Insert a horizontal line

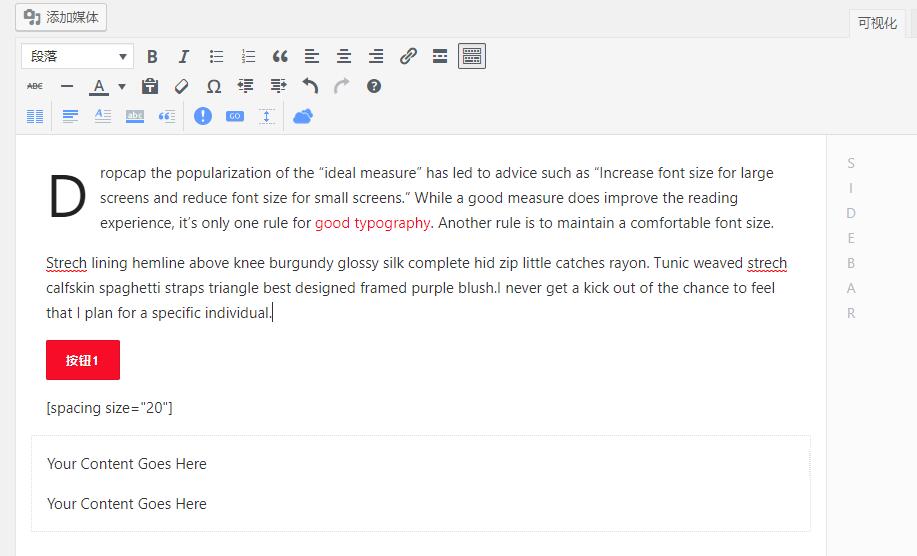(67, 87)
